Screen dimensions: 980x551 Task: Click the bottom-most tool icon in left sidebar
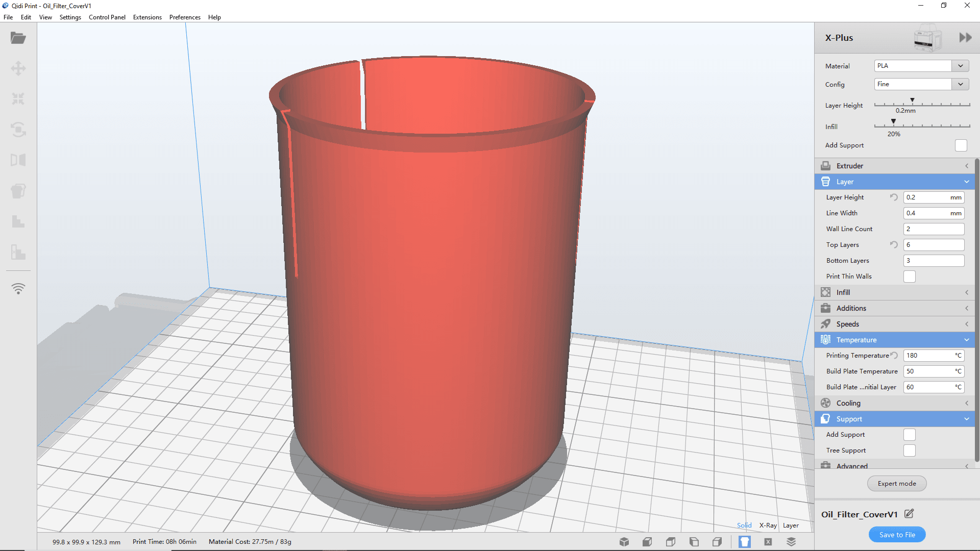[x=18, y=252]
